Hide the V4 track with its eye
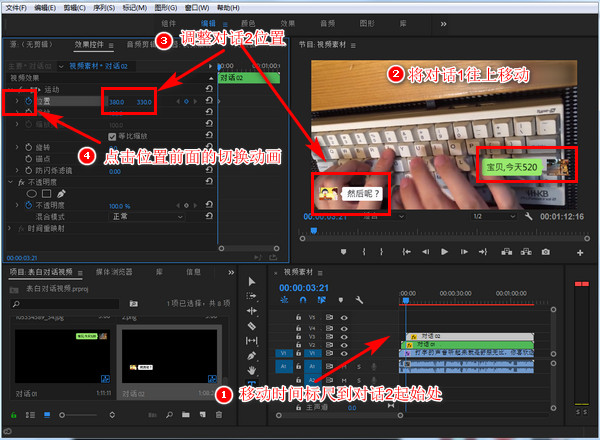 [x=344, y=328]
